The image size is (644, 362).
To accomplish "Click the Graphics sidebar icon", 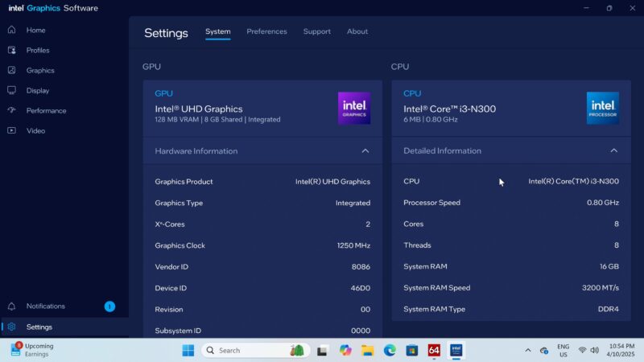I will pyautogui.click(x=11, y=70).
